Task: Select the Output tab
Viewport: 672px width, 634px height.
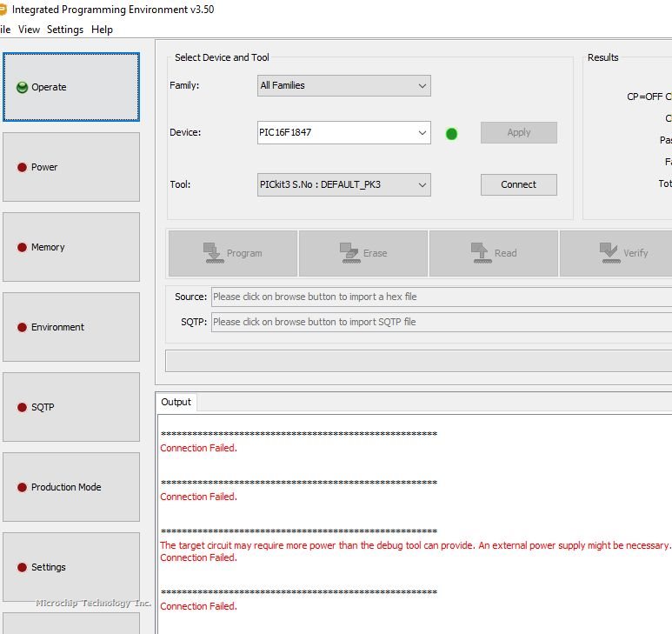Action: point(176,402)
